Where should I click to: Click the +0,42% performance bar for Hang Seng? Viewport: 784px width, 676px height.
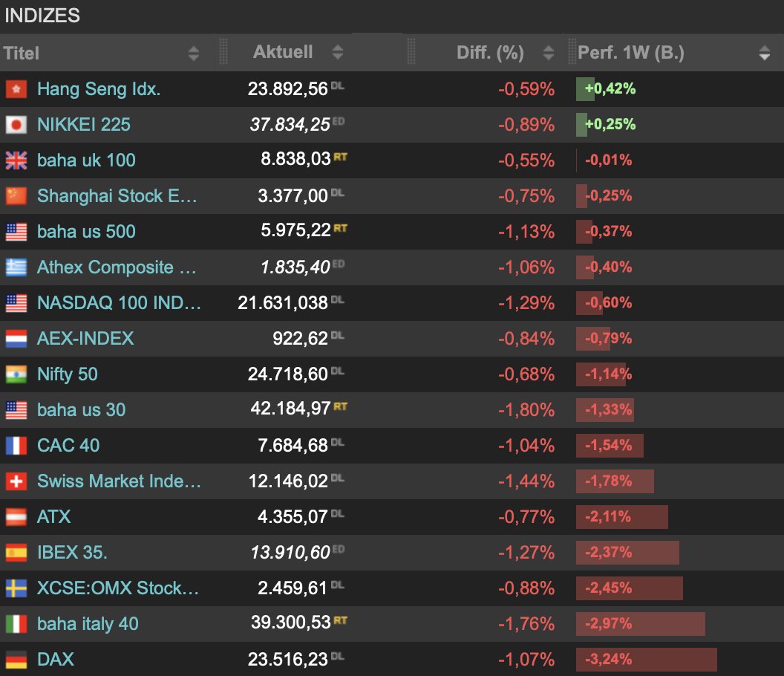(x=586, y=89)
